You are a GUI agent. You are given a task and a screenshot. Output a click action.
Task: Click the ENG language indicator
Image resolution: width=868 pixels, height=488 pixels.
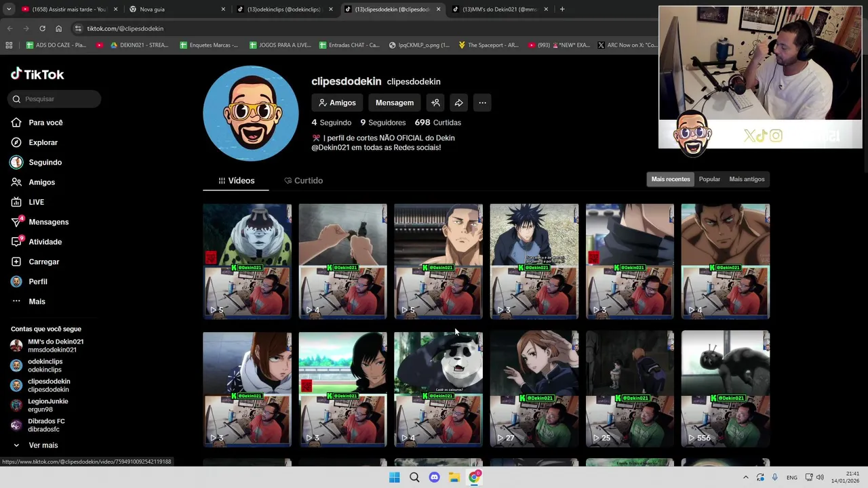pyautogui.click(x=791, y=478)
